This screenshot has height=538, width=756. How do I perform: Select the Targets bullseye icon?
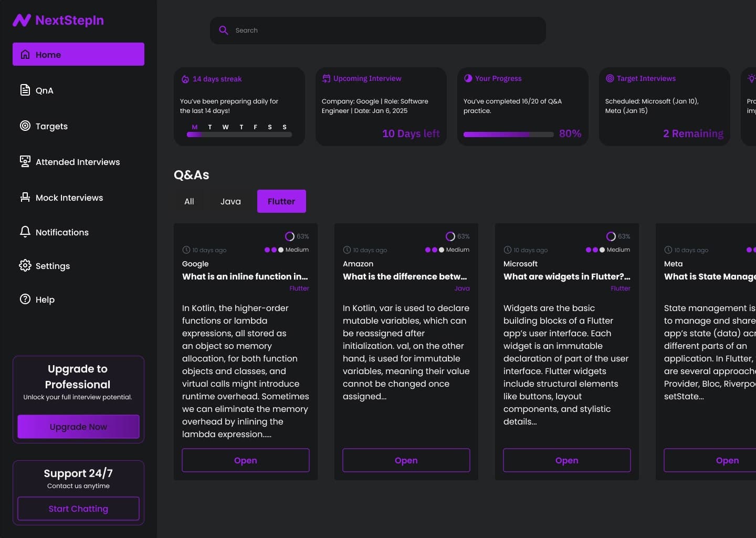25,126
